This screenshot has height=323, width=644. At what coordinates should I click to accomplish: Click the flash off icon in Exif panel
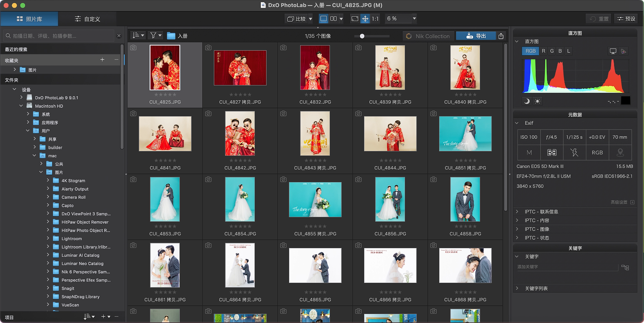coord(574,152)
